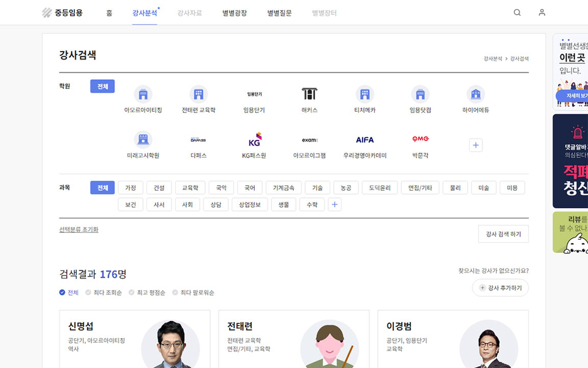Screen dimensions: 588x368
Task: Click the user profile icon
Action: coord(541,12)
